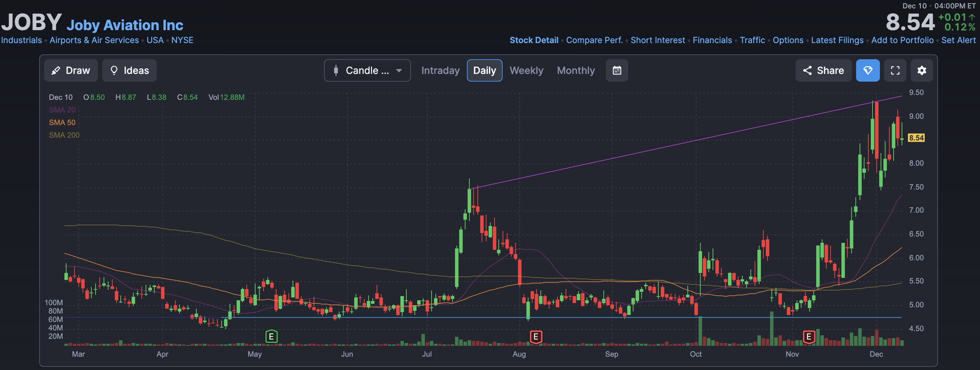Select the Daily timeframe tab
The height and width of the screenshot is (370, 980).
pyautogui.click(x=484, y=70)
